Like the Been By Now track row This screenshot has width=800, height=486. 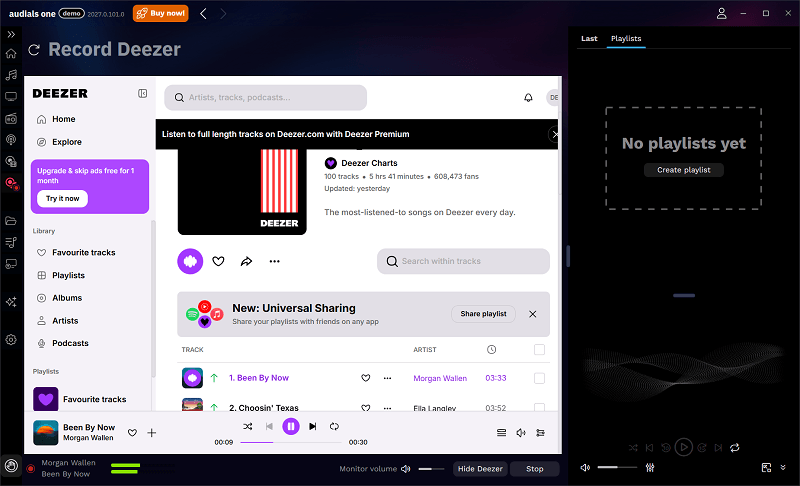[366, 378]
